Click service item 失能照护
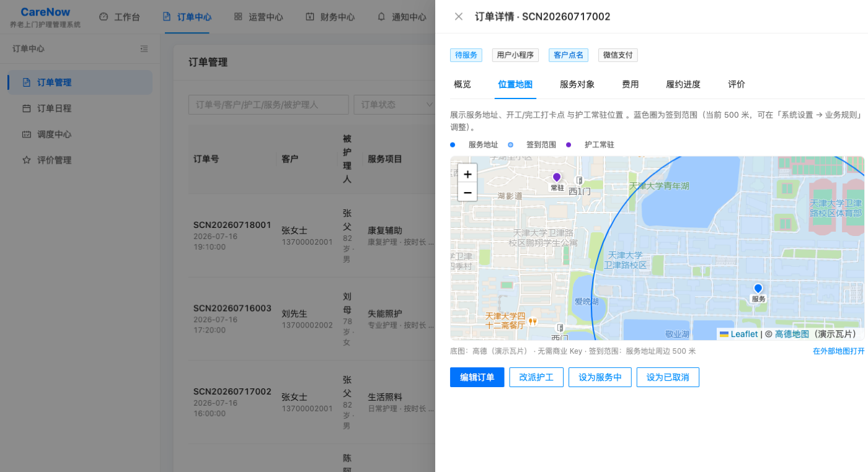 pyautogui.click(x=385, y=313)
